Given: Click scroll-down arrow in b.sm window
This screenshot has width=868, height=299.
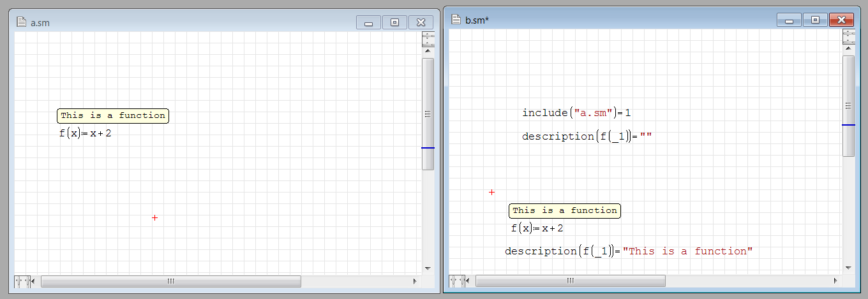Looking at the screenshot, I should pos(848,268).
